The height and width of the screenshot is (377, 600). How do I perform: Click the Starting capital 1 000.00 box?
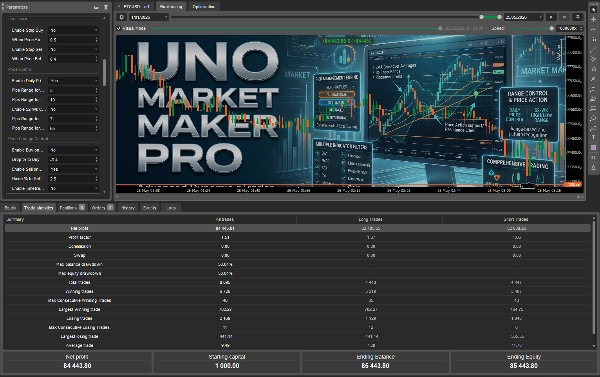[x=227, y=362]
